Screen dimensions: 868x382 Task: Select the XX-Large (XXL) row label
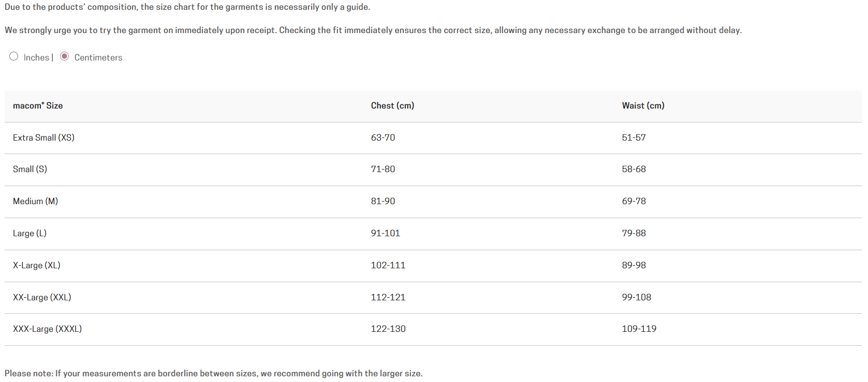[x=42, y=297]
